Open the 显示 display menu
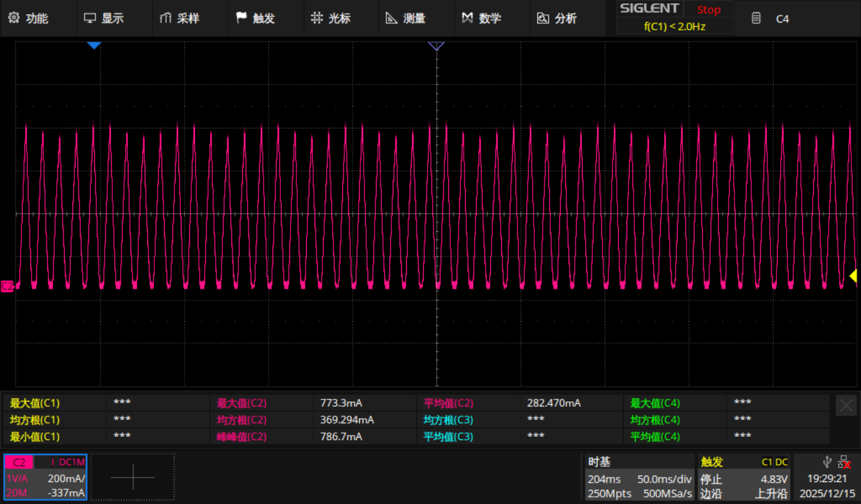 click(x=103, y=18)
